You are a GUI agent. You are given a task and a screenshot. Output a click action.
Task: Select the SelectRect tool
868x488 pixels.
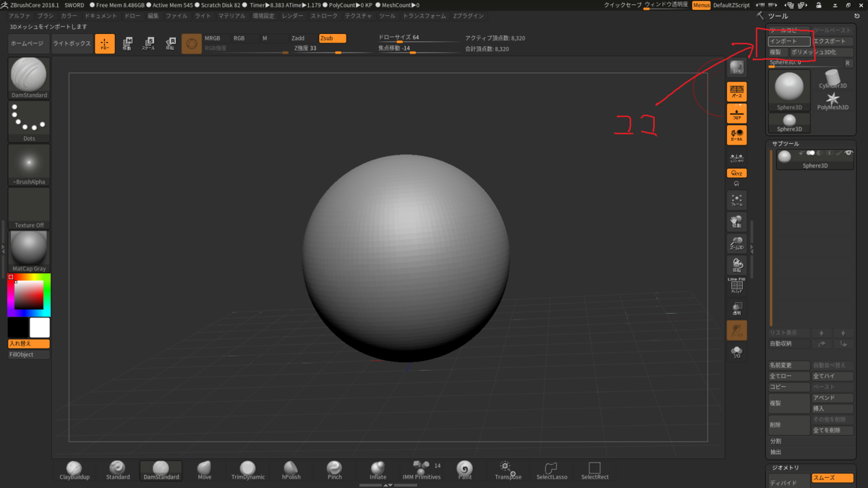pos(595,471)
